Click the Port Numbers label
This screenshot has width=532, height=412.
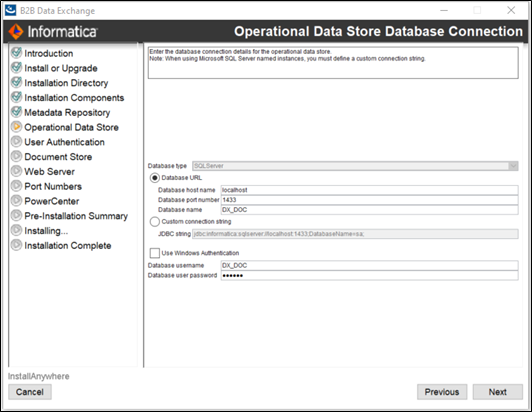pyautogui.click(x=53, y=186)
